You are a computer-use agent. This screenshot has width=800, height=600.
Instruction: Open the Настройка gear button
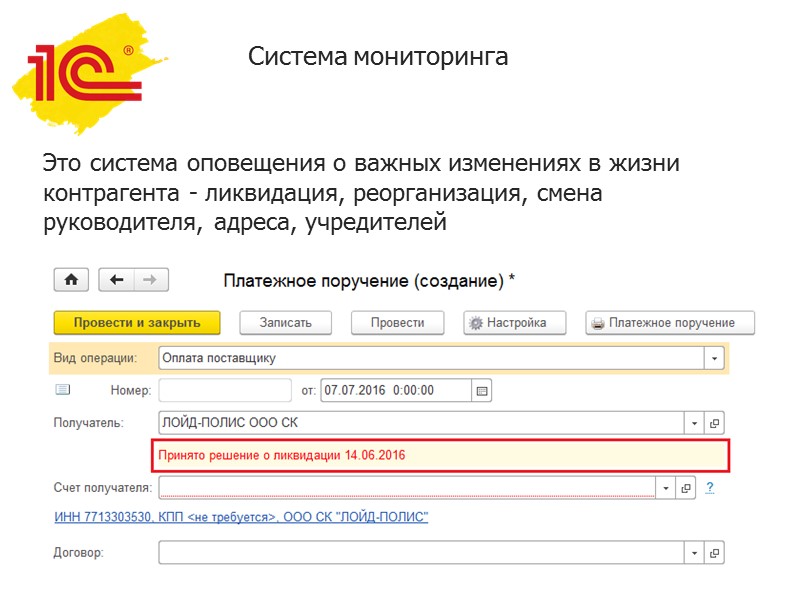pyautogui.click(x=515, y=323)
